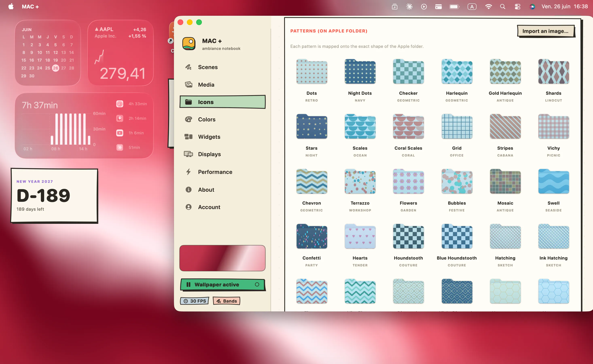
Task: Open Siri from the menu bar
Action: pyautogui.click(x=532, y=6)
